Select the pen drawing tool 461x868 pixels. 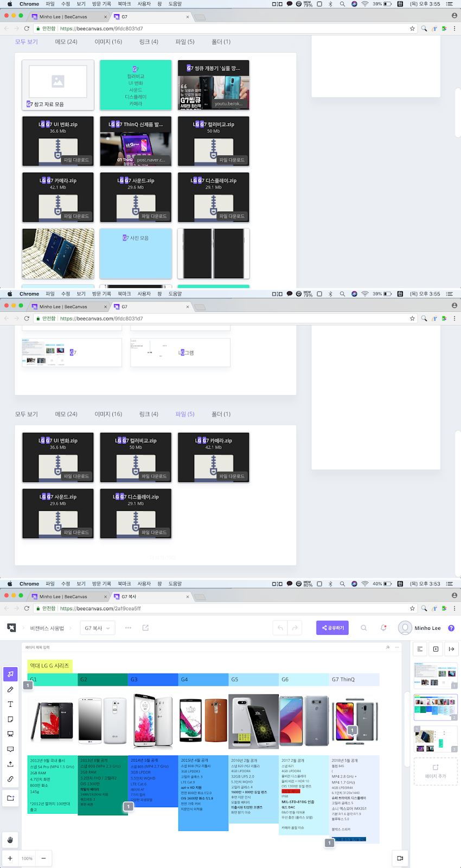point(10,690)
